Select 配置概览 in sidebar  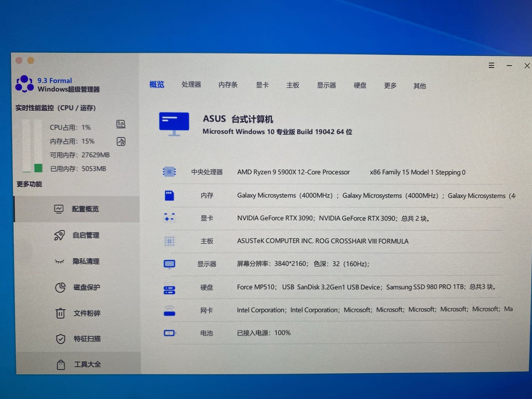pyautogui.click(x=77, y=209)
